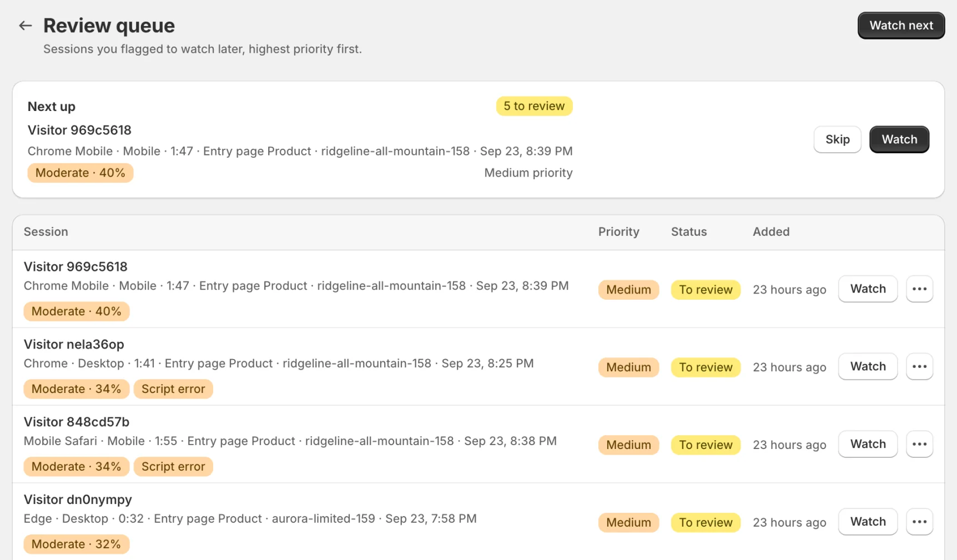Click '23 hours ago' for Visitor nela36op
Viewport: 957px width, 560px height.
789,367
